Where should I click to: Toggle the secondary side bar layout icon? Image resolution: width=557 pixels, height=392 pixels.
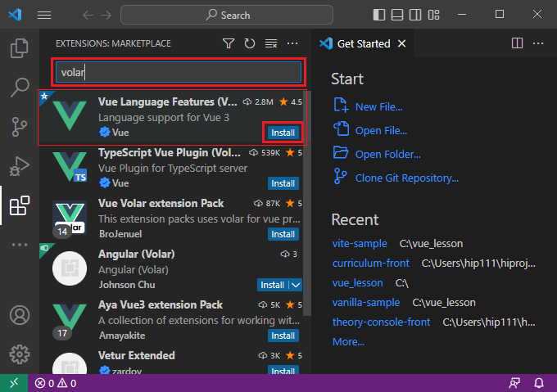pos(415,15)
